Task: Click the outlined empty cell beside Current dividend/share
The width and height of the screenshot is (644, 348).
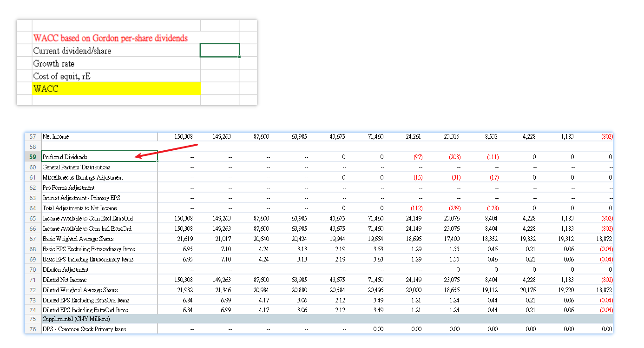Action: point(220,50)
